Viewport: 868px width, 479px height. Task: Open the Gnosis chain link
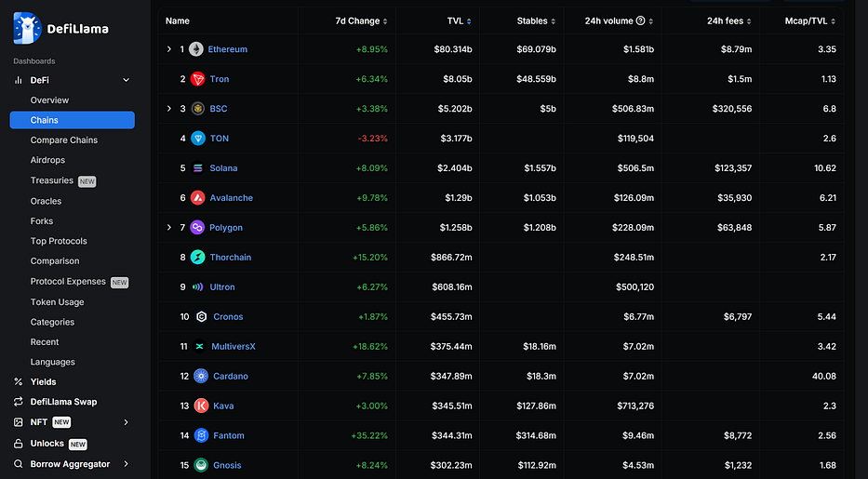[227, 465]
